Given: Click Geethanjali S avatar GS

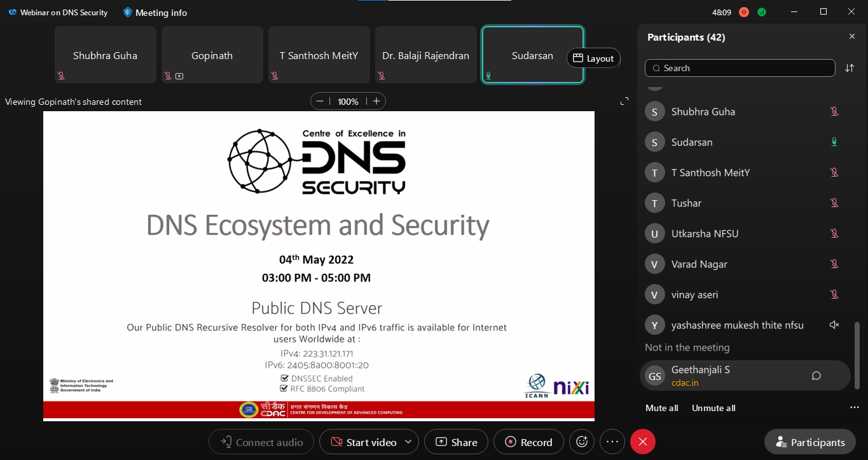Looking at the screenshot, I should [x=655, y=376].
